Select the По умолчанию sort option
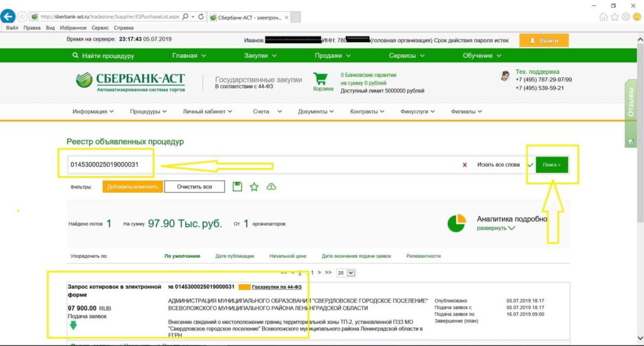This screenshot has height=346, width=644. pyautogui.click(x=182, y=256)
